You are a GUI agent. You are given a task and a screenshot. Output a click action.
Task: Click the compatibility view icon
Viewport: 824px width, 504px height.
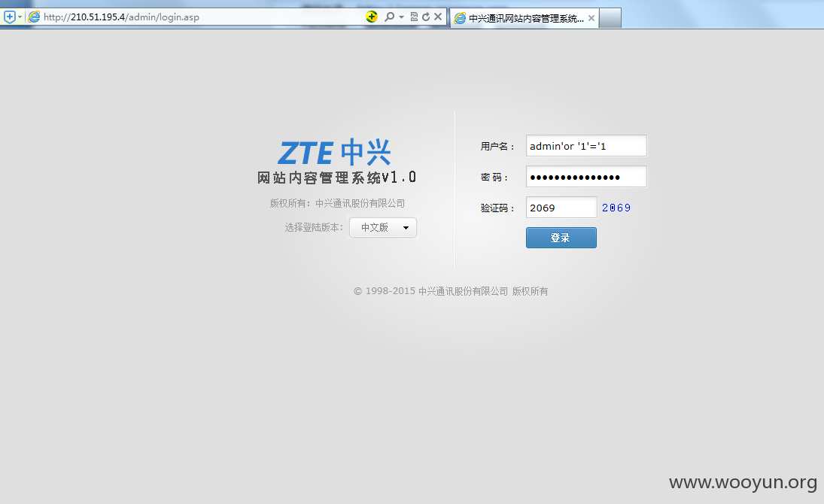[414, 17]
